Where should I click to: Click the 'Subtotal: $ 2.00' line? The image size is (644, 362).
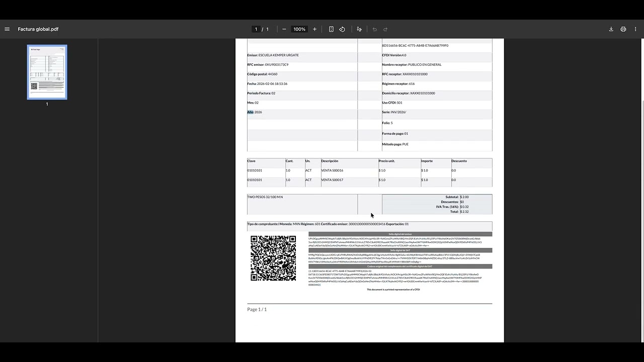[x=457, y=197]
